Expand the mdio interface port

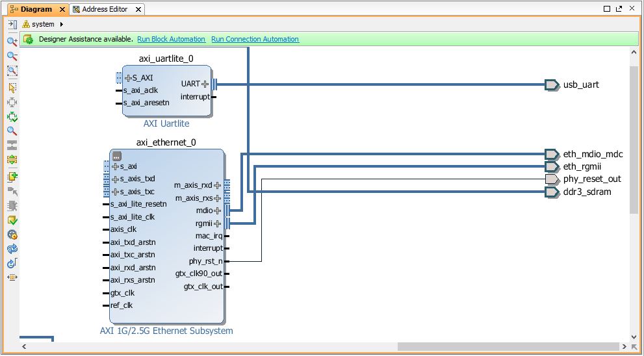[217, 211]
